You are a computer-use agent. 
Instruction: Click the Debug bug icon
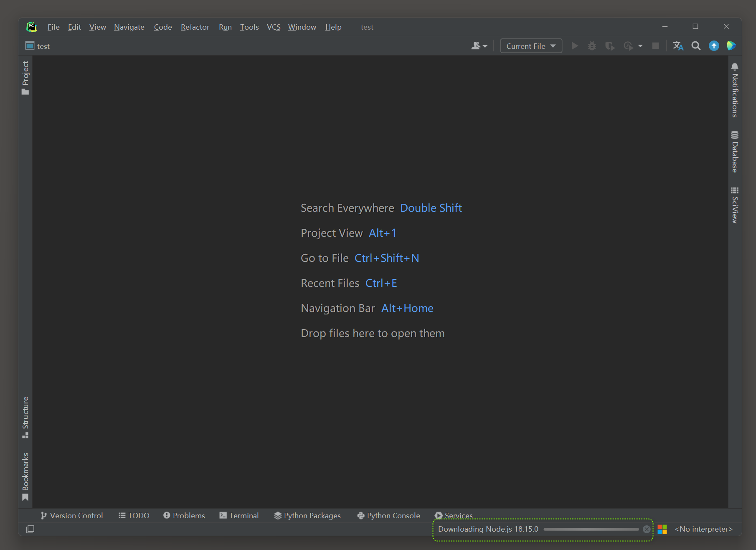tap(592, 46)
